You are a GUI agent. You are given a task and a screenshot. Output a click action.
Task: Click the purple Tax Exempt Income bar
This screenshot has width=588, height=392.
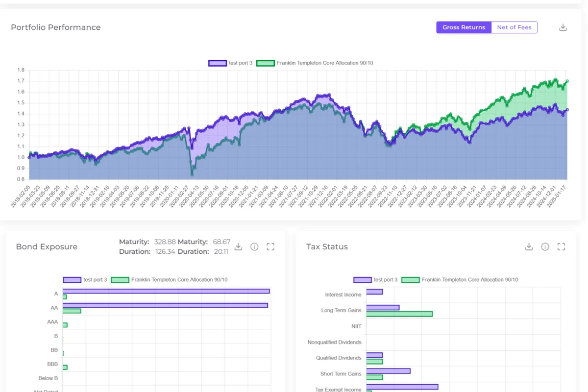point(402,387)
